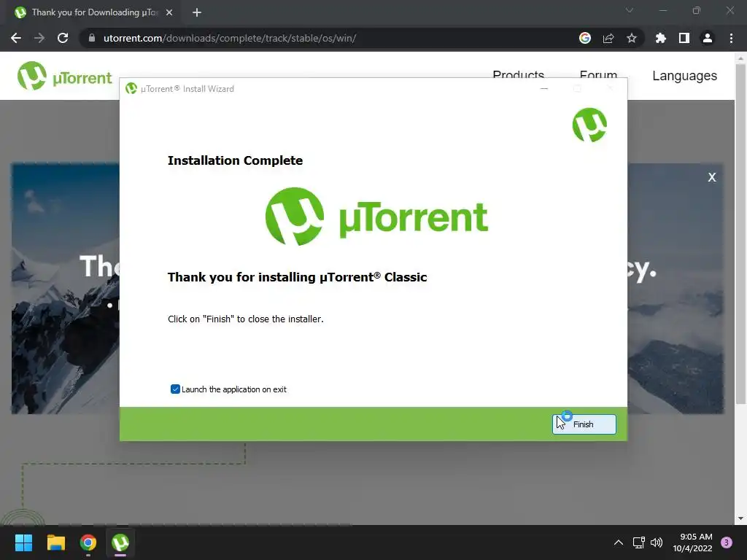The width and height of the screenshot is (747, 560).
Task: Click the Installation Complete heading
Action: tap(235, 160)
